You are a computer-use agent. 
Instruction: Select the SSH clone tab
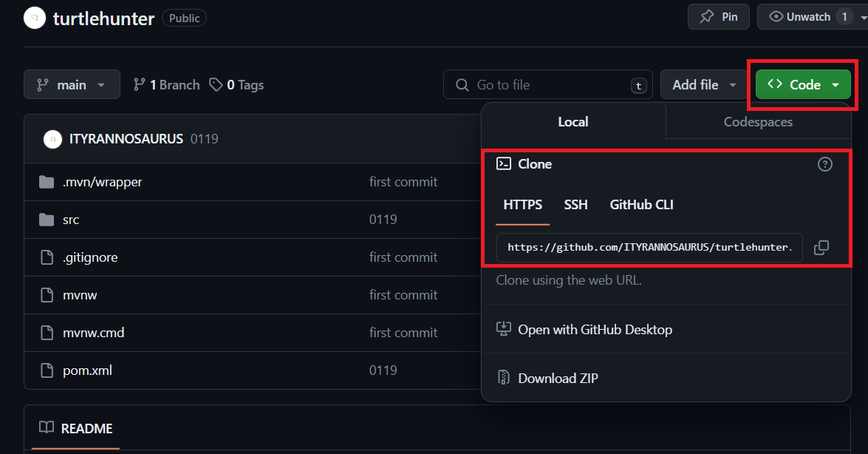(x=575, y=205)
